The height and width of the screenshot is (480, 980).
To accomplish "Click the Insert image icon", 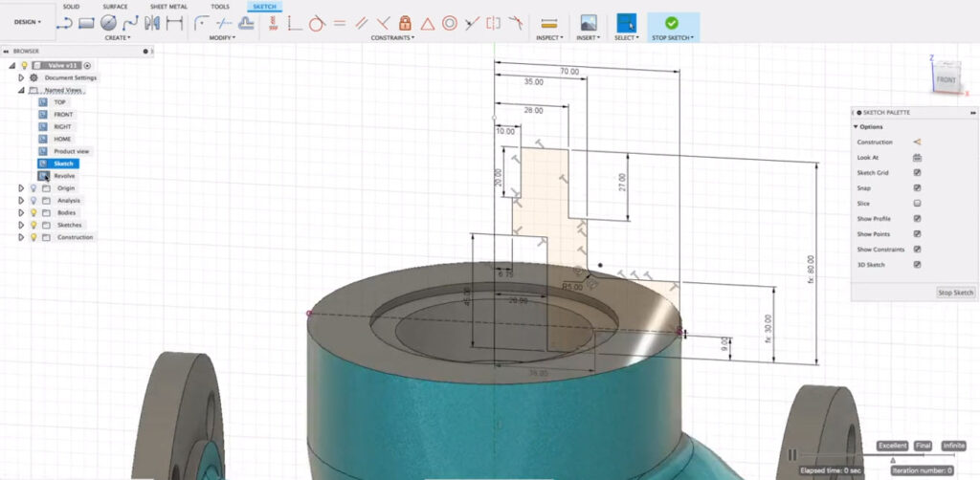I will [x=589, y=23].
